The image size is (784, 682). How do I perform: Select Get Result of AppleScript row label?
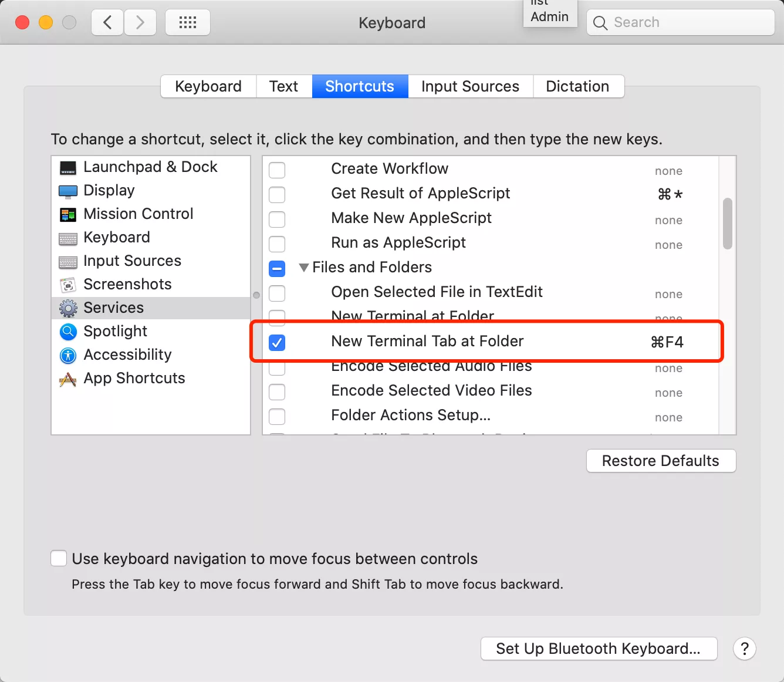[421, 194]
